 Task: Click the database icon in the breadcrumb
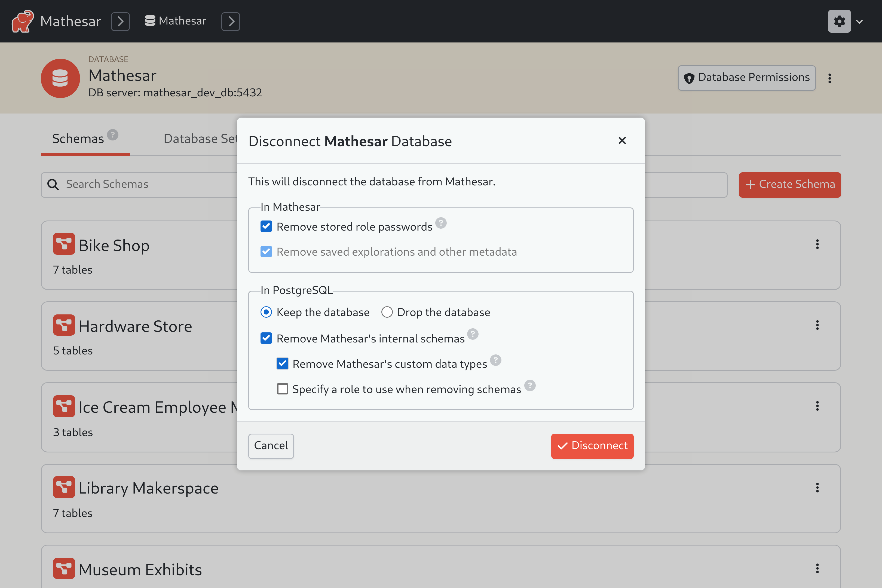point(150,21)
